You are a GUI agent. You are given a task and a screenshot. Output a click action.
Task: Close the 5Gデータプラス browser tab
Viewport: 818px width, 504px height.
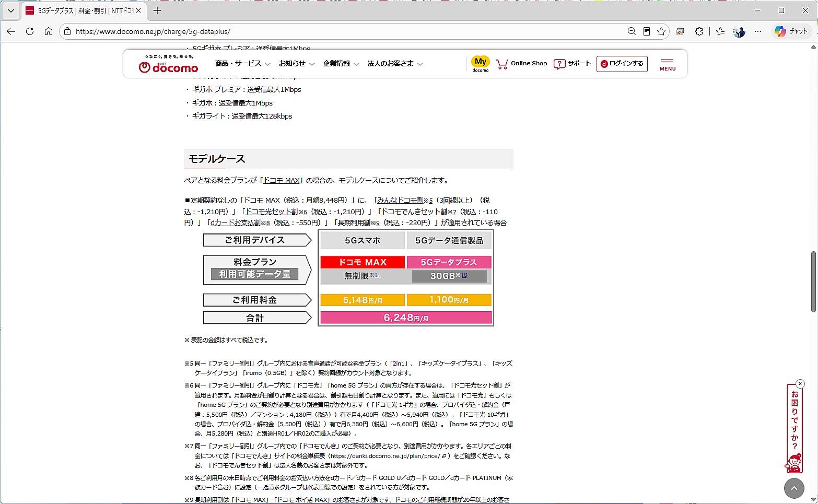[138, 10]
